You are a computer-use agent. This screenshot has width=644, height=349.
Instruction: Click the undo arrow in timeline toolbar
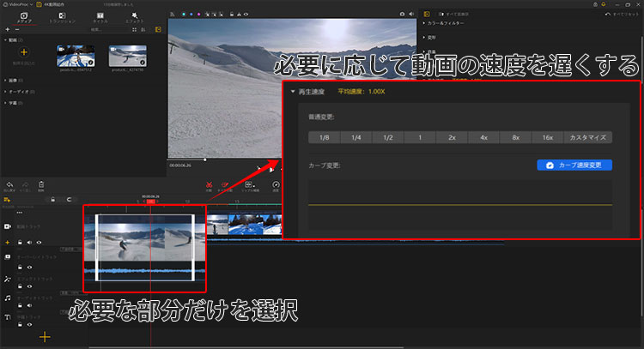tap(9, 185)
